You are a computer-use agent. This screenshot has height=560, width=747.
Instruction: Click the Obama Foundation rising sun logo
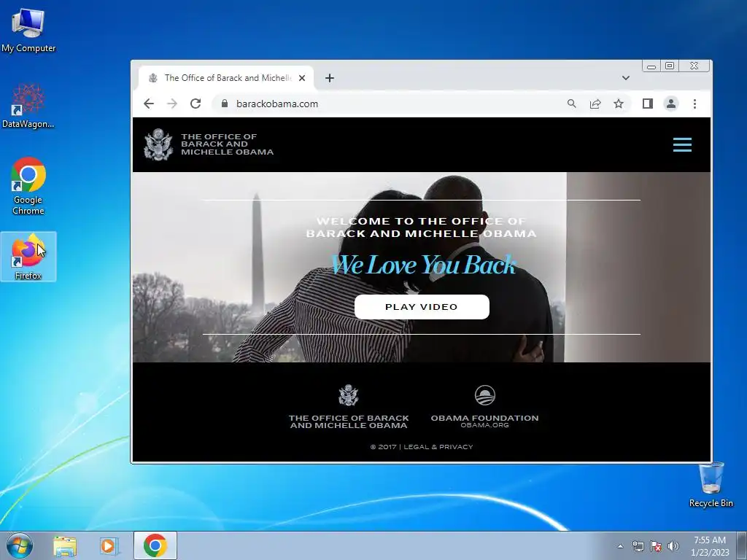click(x=485, y=395)
